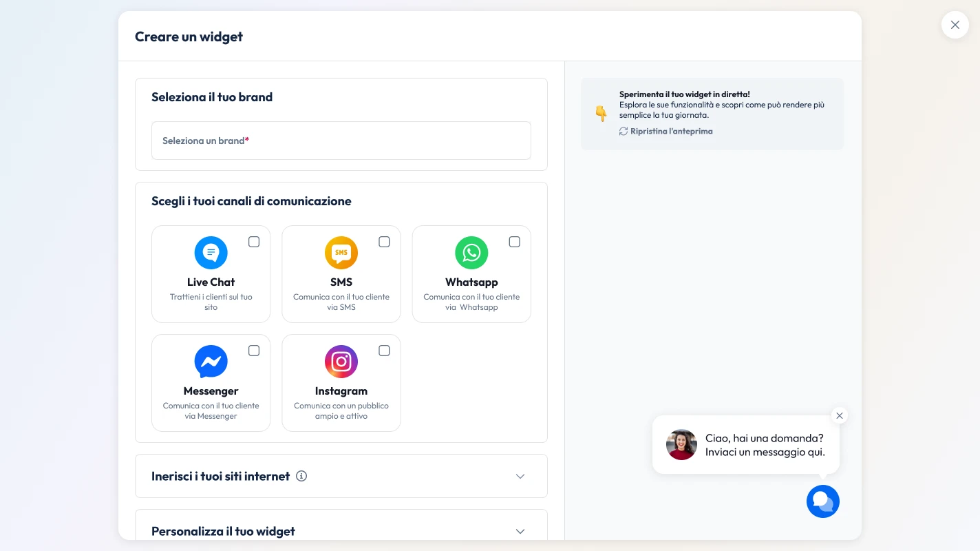Image resolution: width=980 pixels, height=551 pixels.
Task: Open the chat widget bubble icon
Action: pyautogui.click(x=823, y=501)
